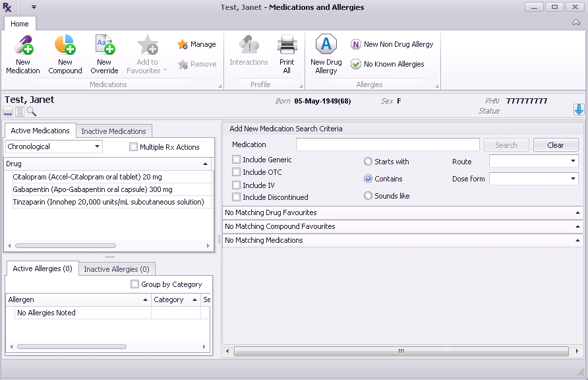The width and height of the screenshot is (588, 380).
Task: Click the allergies list horizontal scrollbar
Action: tap(72, 346)
